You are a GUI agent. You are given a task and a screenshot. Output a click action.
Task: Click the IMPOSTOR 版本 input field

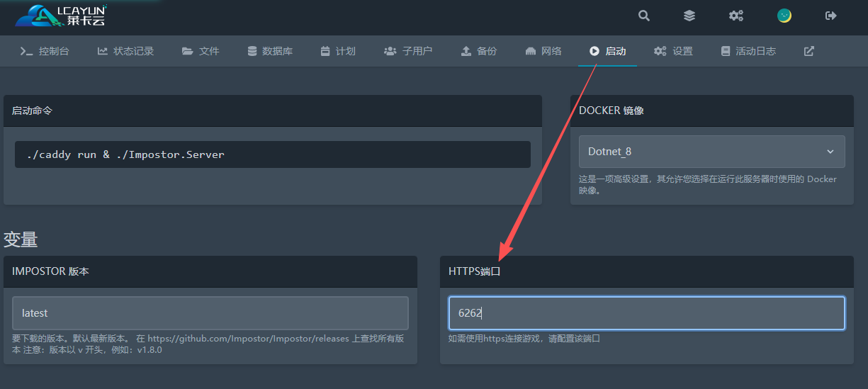click(x=210, y=313)
